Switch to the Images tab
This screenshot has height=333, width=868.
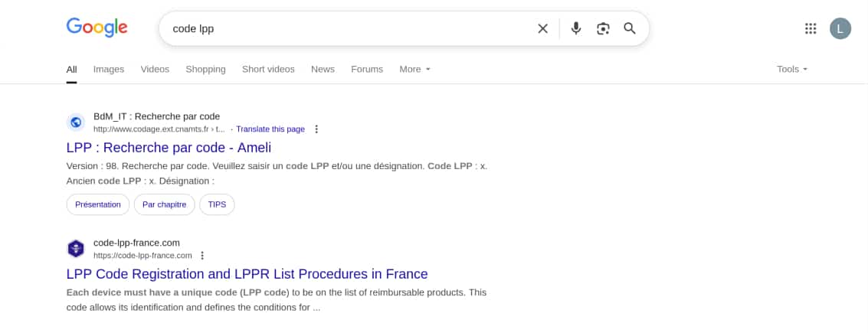109,69
